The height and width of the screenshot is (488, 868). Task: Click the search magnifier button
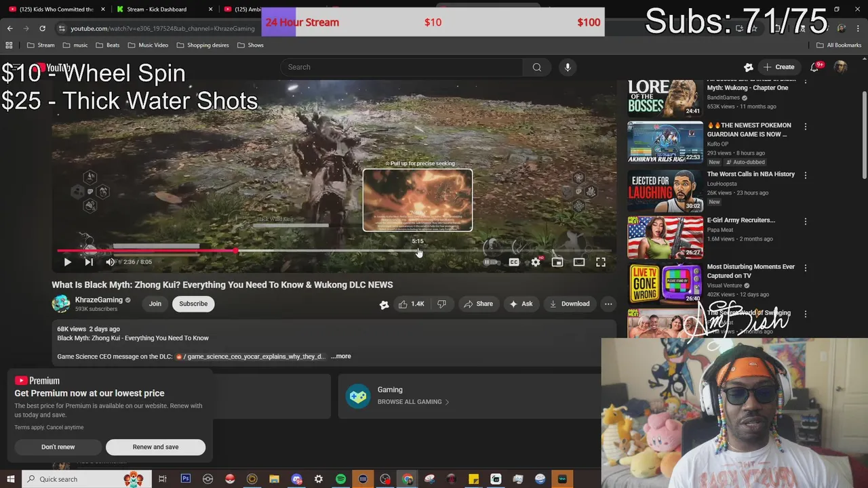click(x=537, y=67)
